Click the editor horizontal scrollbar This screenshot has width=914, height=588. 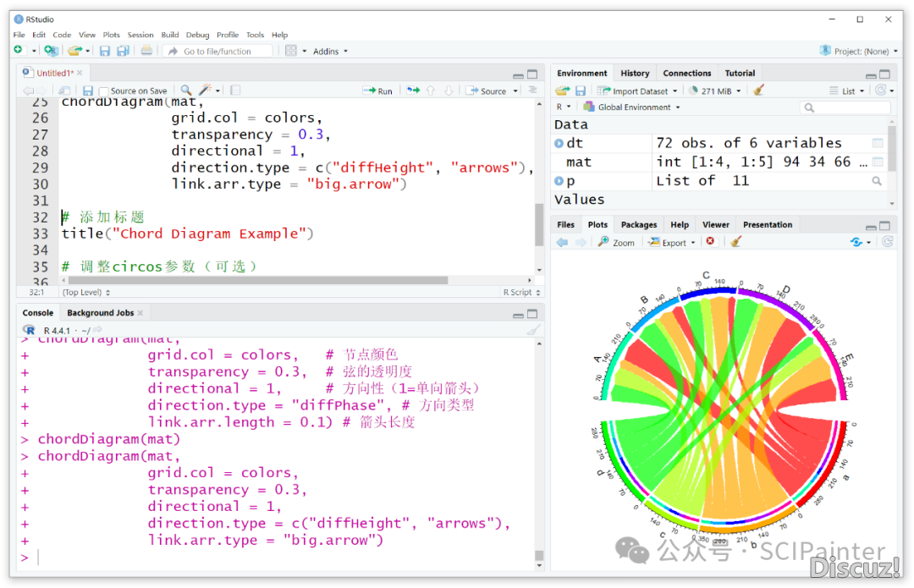(x=258, y=280)
